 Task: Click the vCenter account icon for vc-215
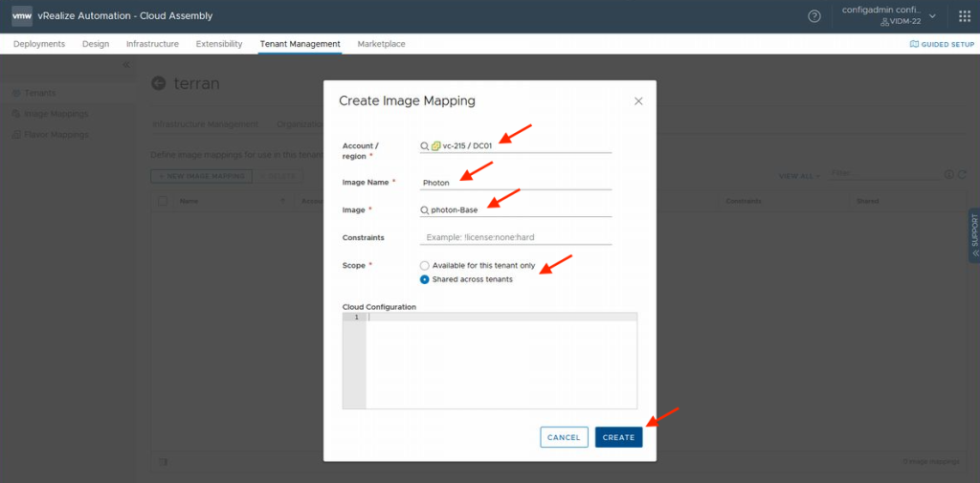(435, 146)
